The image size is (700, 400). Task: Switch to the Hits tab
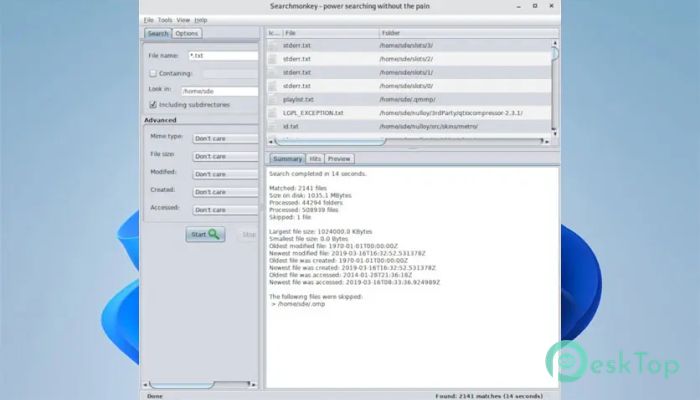coord(315,159)
